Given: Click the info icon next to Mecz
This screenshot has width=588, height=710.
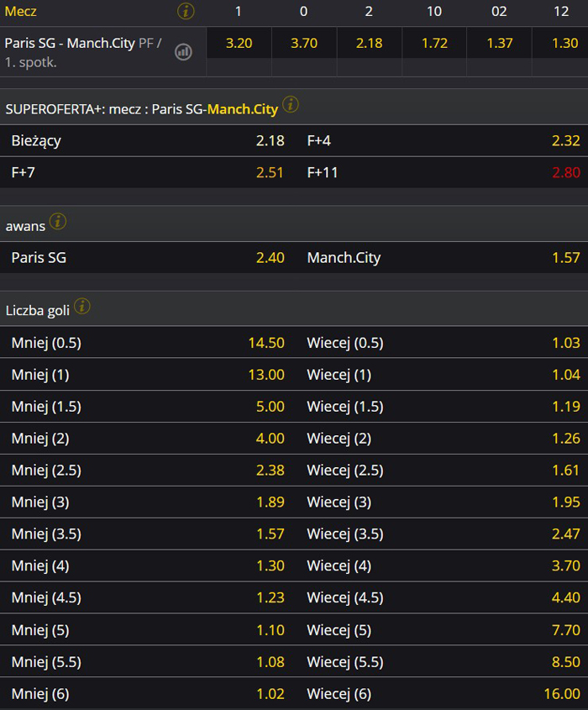Looking at the screenshot, I should point(186,11).
